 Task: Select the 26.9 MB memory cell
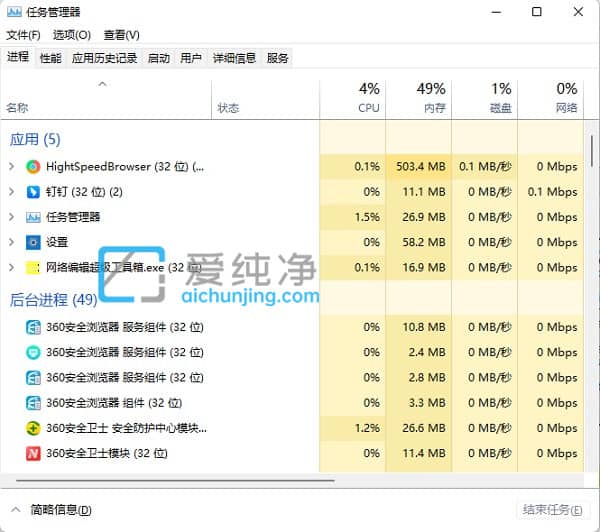point(419,217)
